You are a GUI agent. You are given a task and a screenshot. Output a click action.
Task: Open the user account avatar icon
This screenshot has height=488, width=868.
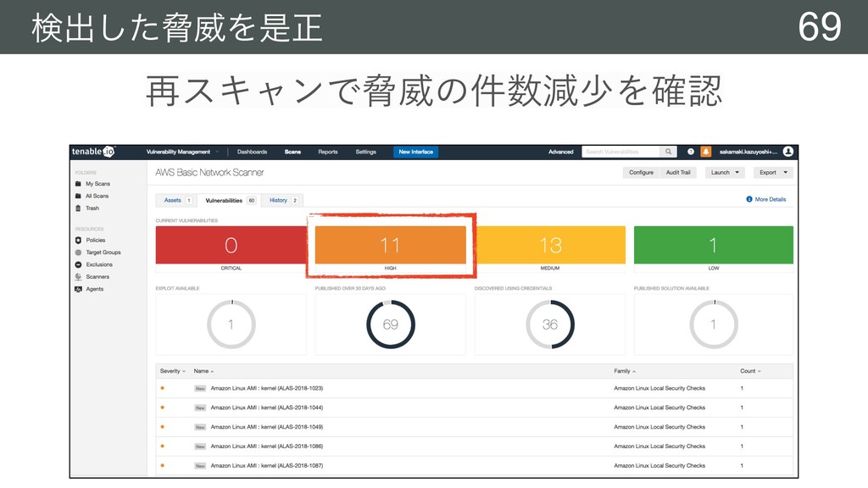pyautogui.click(x=788, y=151)
